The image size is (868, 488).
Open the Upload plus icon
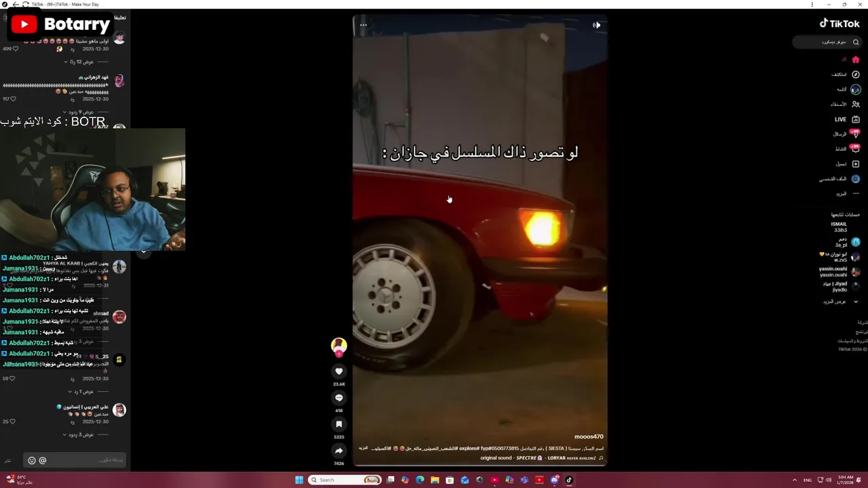(856, 164)
